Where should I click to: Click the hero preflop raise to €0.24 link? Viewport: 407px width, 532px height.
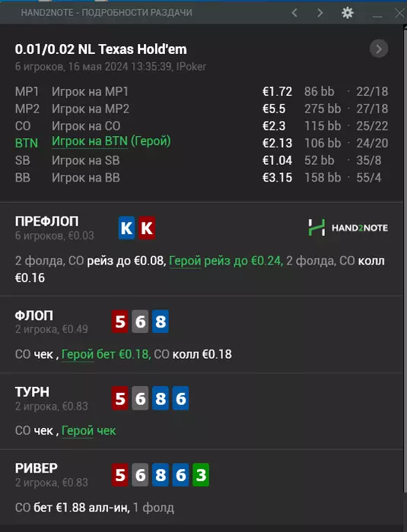coord(226,261)
